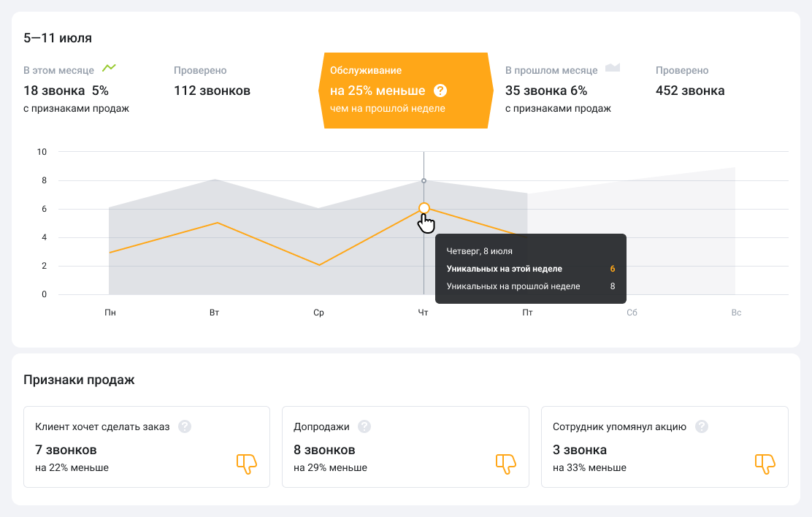Click the Пн day label on axis
The height and width of the screenshot is (517, 812).
[x=110, y=313]
